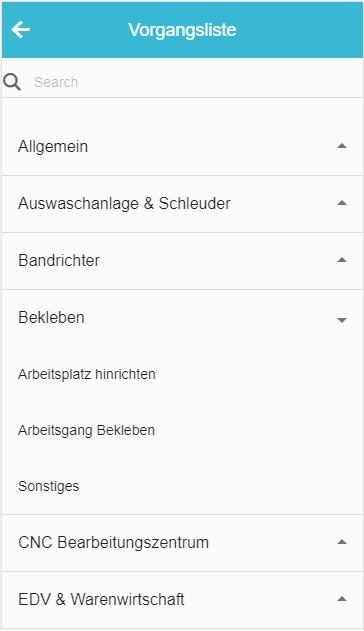Open the CNC Bearbeitungszentrum label

113,542
